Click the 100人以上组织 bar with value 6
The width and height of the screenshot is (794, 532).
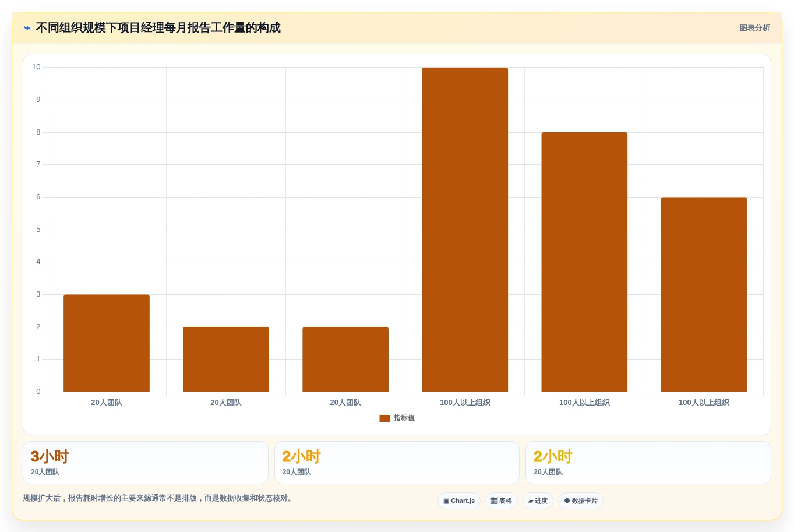click(x=704, y=294)
